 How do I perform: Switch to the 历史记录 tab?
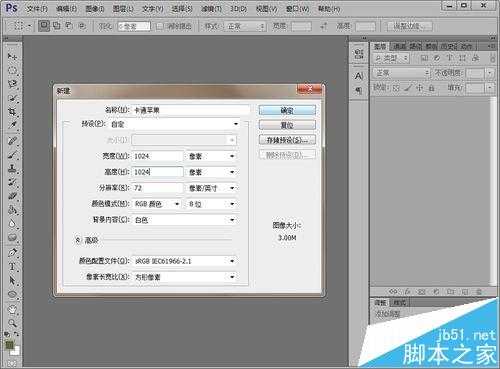449,46
